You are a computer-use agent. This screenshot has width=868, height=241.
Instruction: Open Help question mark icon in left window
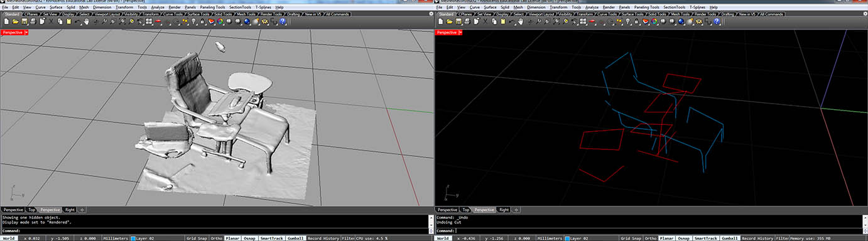click(x=283, y=21)
